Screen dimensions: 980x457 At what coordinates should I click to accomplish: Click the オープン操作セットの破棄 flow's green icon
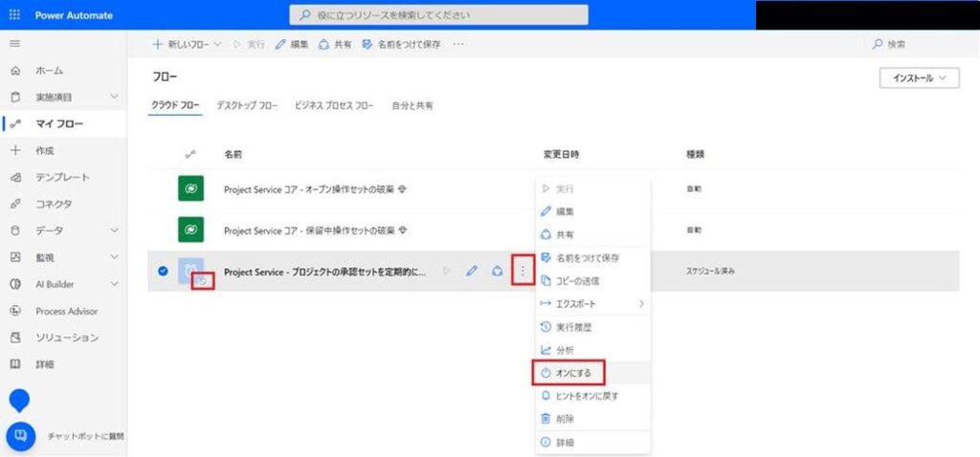click(191, 189)
